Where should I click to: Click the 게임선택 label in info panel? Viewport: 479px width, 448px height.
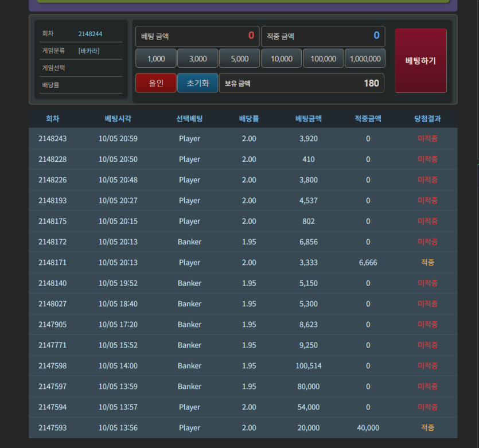tap(53, 68)
